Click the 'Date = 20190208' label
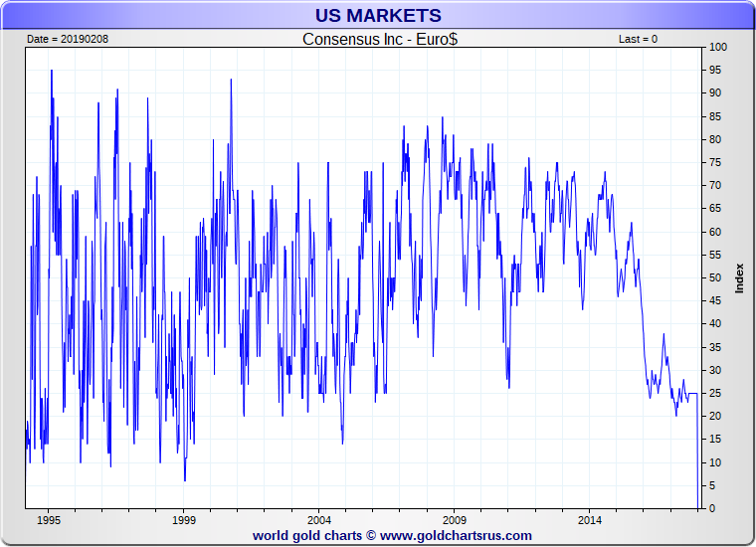This screenshot has height=547, width=756. [x=68, y=39]
